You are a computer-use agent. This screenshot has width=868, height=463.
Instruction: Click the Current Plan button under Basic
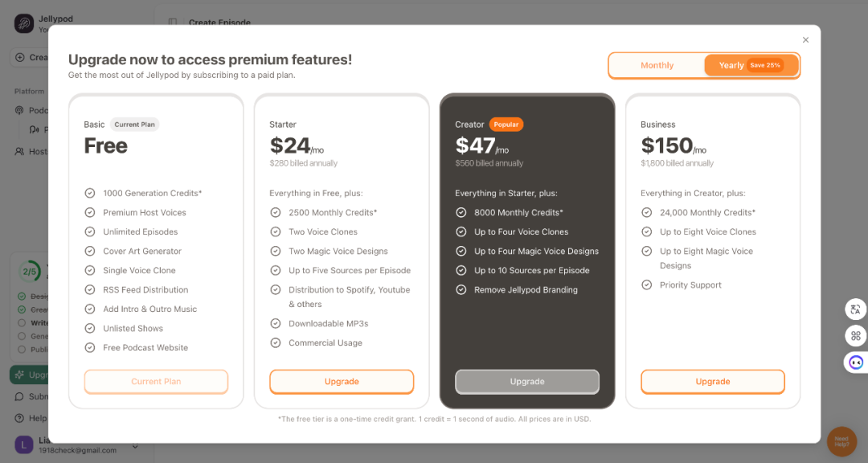pos(156,382)
